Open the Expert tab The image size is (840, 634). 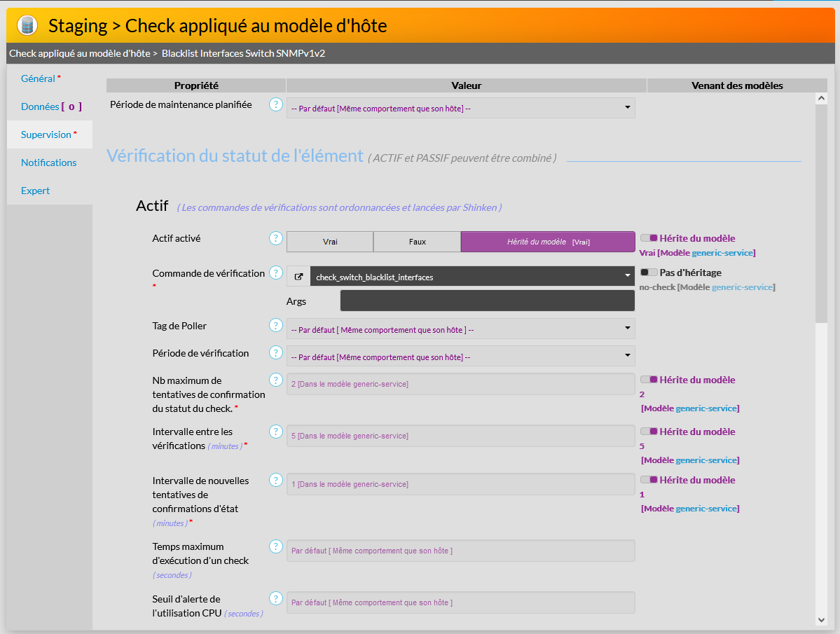pos(36,191)
